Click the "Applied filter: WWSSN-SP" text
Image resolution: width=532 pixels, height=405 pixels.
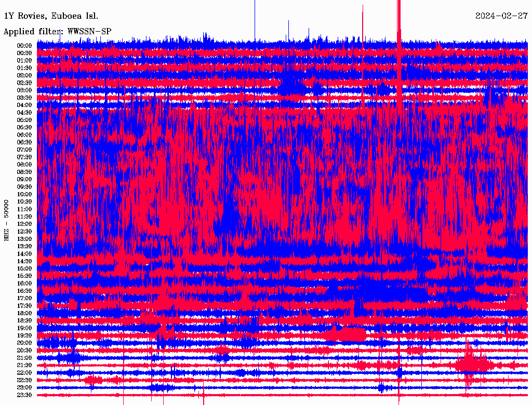[57, 32]
